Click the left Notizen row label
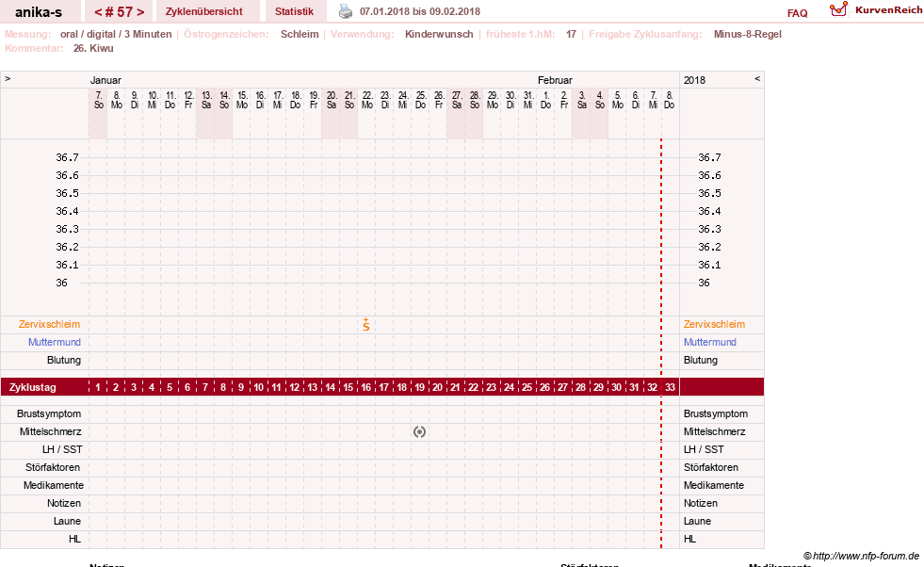The height and width of the screenshot is (567, 924). tap(64, 503)
